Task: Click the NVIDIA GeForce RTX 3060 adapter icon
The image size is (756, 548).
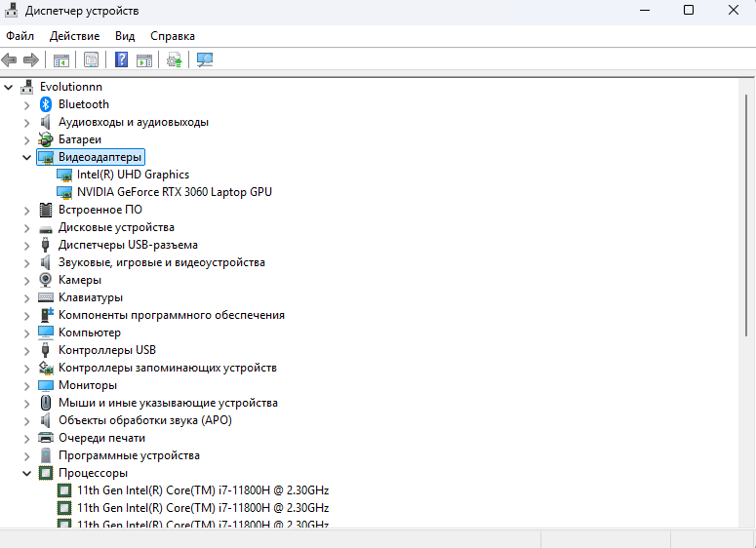Action: click(x=64, y=192)
